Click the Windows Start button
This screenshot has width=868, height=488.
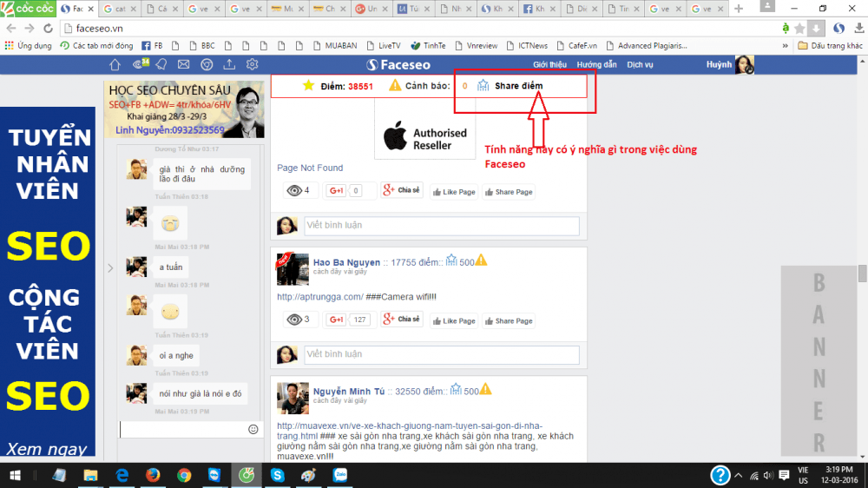pos(15,475)
